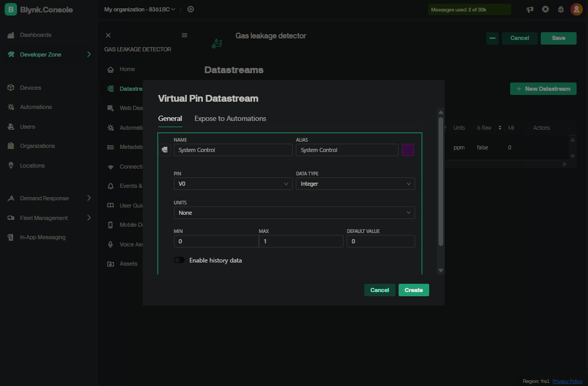The height and width of the screenshot is (386, 588).
Task: Select the General tab
Action: coord(170,118)
